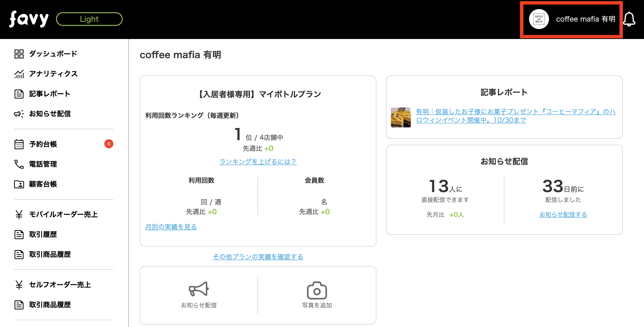The height and width of the screenshot is (327, 644).
Task: Click the ranking 位 / 4店舗中 text
Action: click(264, 137)
